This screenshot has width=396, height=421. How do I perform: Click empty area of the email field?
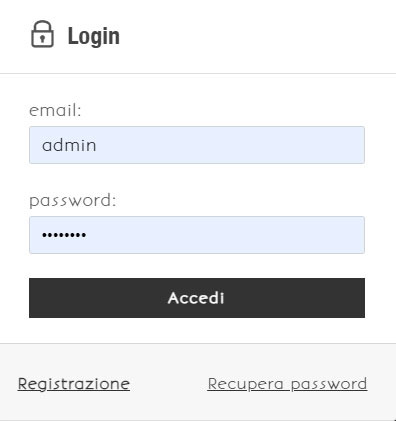tap(233, 145)
